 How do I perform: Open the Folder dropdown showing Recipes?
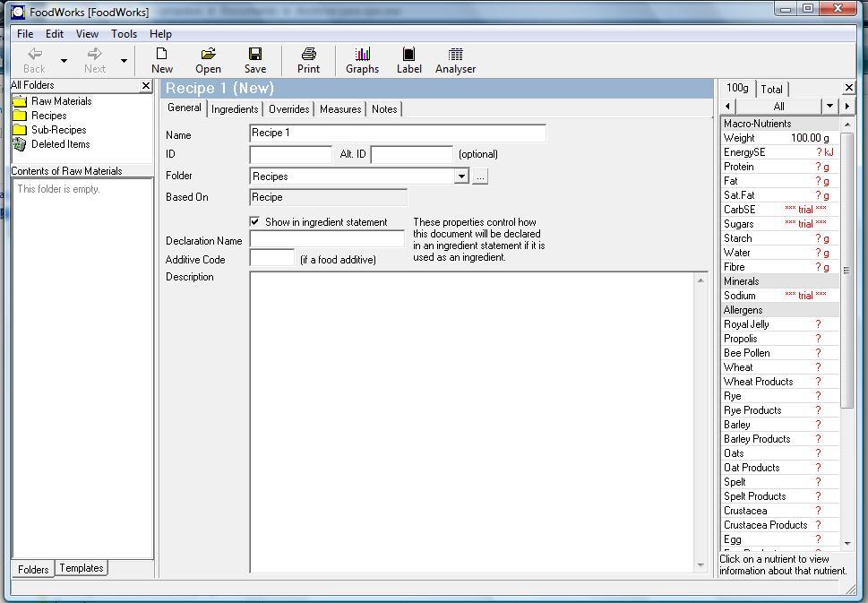pos(461,176)
